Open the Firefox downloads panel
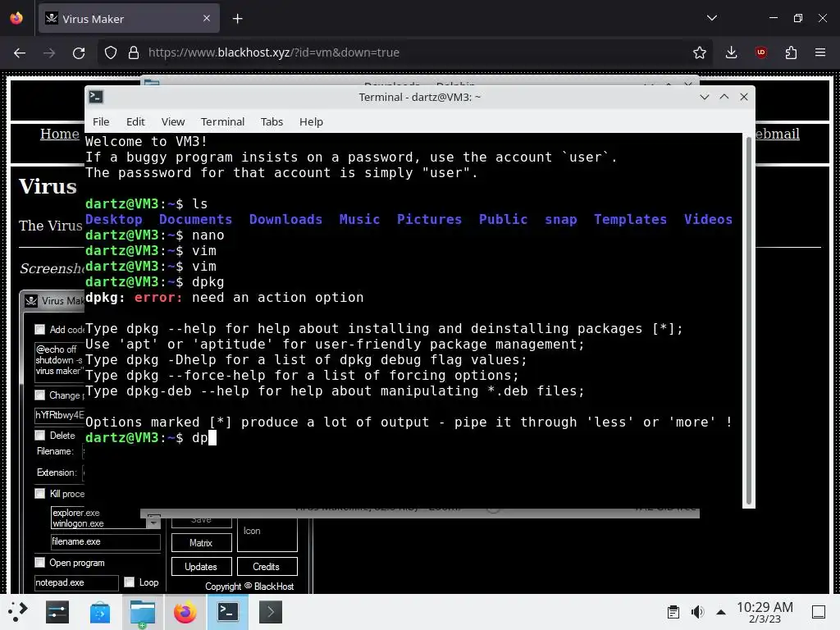This screenshot has height=630, width=840. click(731, 52)
